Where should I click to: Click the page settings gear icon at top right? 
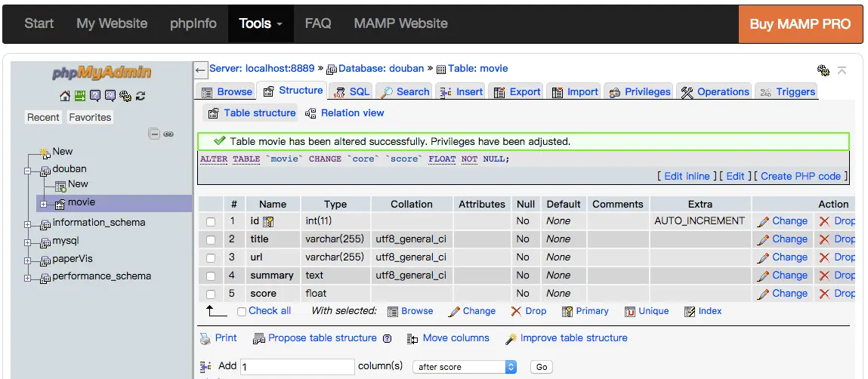point(823,70)
